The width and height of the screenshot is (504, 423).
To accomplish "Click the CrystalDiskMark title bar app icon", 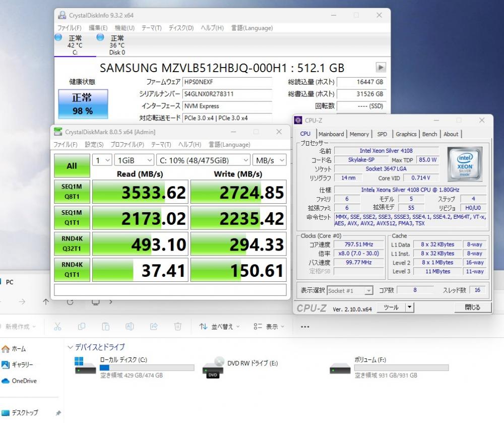I will coord(58,132).
